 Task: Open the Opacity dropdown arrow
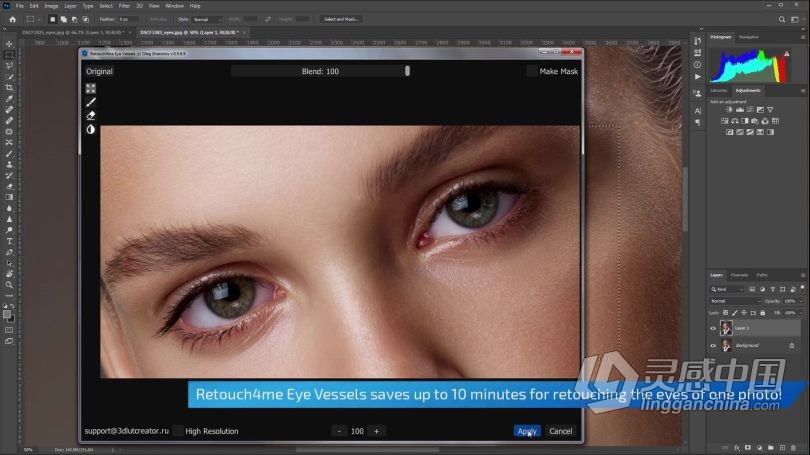point(801,301)
